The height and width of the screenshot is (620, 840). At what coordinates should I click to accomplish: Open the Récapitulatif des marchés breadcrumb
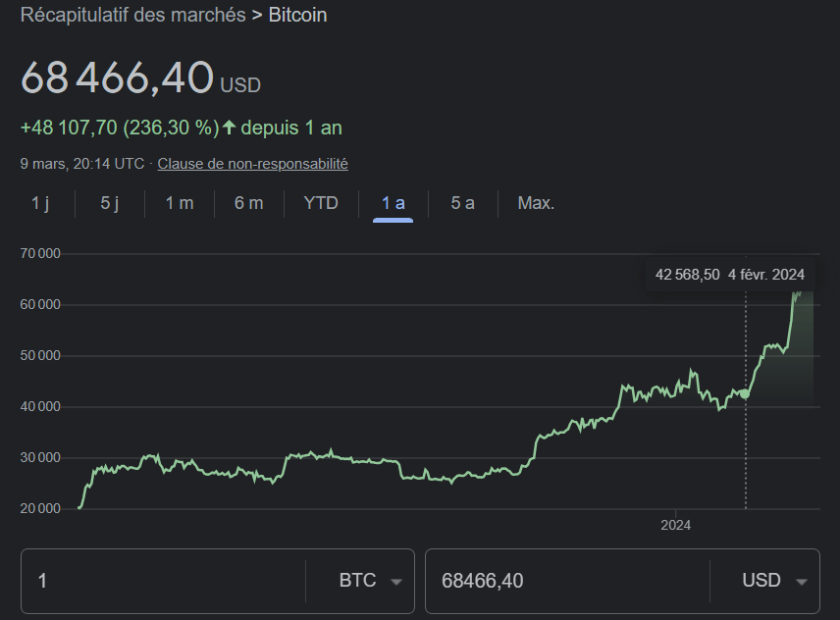pos(133,15)
